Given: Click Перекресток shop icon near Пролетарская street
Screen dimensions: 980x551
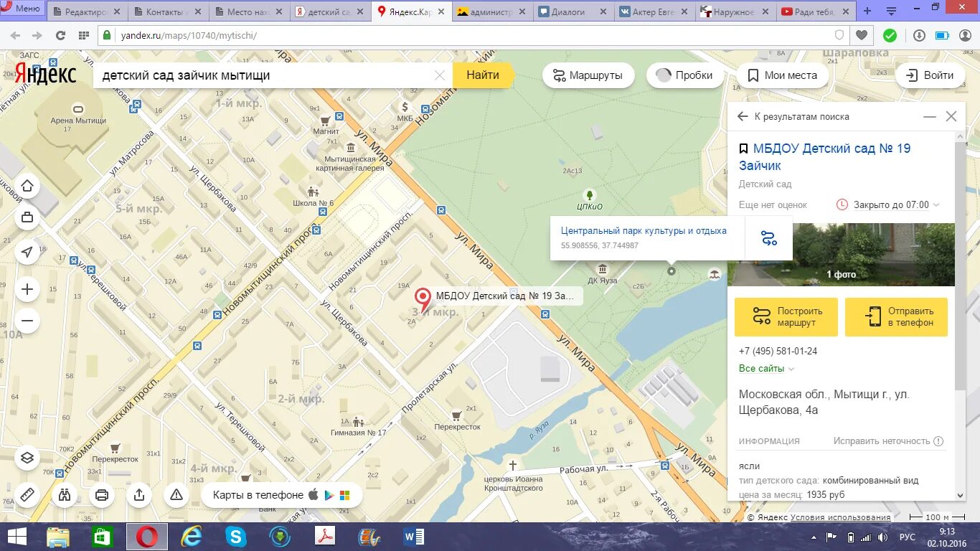Looking at the screenshot, I should [x=456, y=415].
